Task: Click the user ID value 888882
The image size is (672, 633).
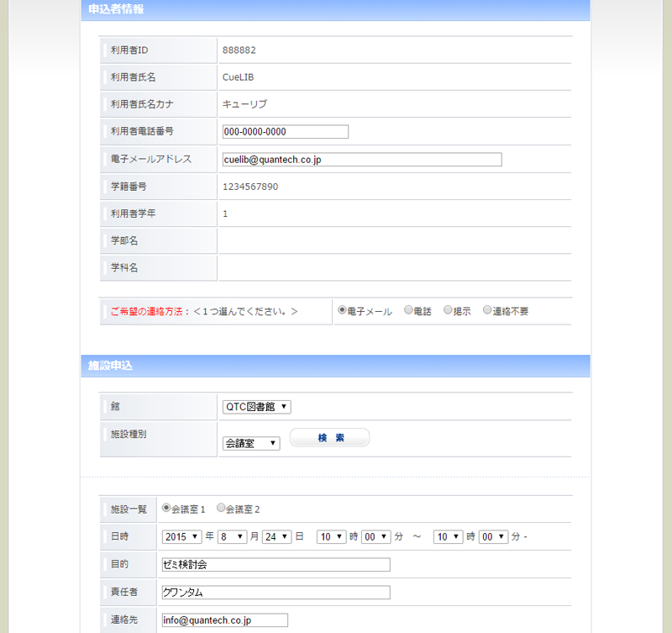Action: (239, 50)
